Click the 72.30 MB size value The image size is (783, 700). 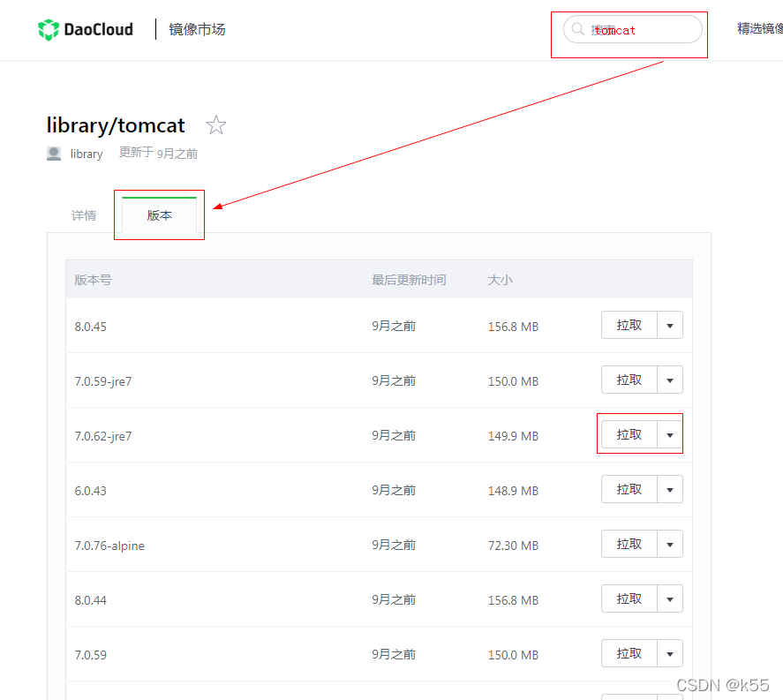tap(513, 546)
